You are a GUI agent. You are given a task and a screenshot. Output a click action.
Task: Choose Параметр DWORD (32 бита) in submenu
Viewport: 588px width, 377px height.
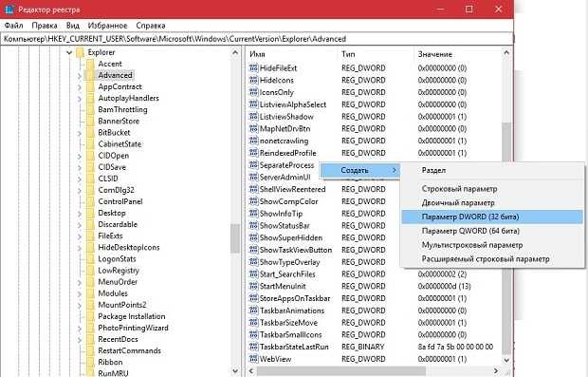[492, 217]
